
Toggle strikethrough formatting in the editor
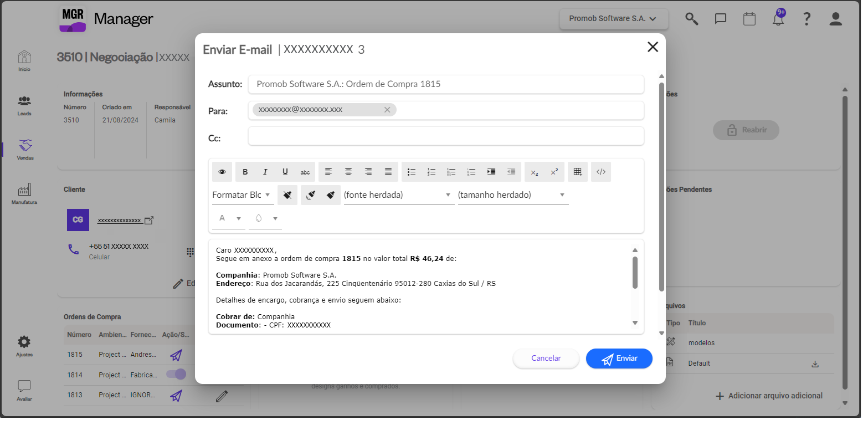(305, 172)
